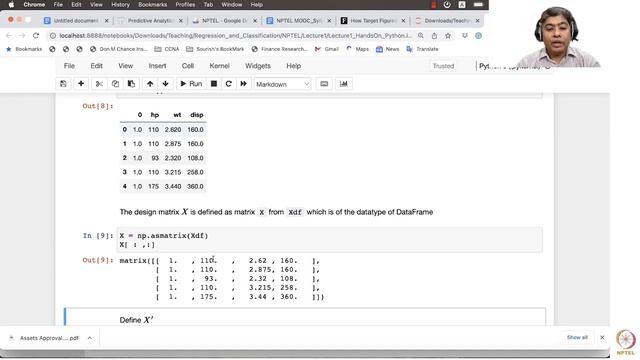Open Bookmarks star in bookmarks bar

pos(24,49)
